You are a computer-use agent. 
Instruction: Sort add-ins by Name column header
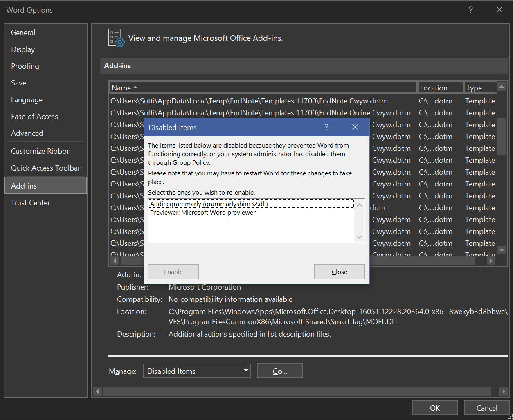click(263, 88)
